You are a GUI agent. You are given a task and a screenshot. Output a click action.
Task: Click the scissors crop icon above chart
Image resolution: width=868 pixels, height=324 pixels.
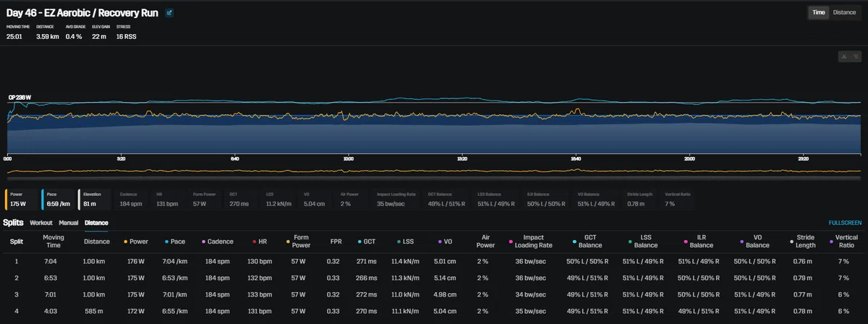[844, 56]
